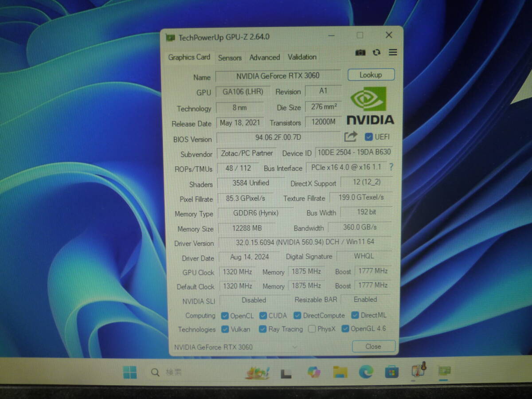Maximize the GPU-Z window
532x399 pixels.
360,35
